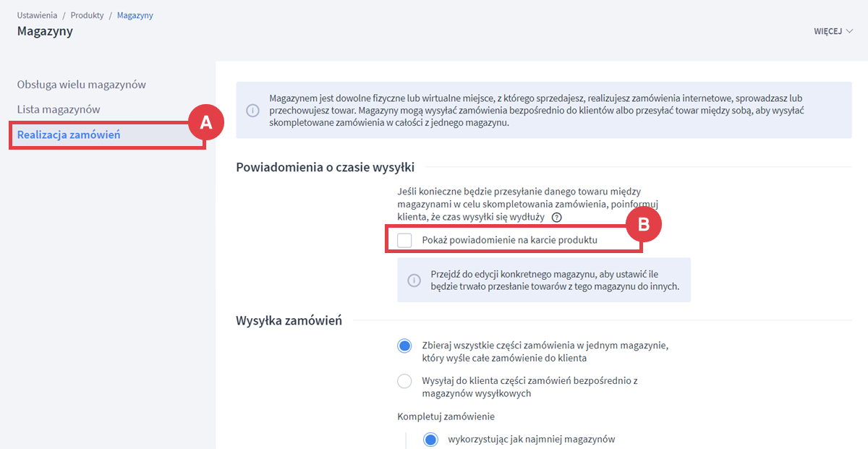Choose 'Wysyłaj do klienta części zamówień' radio option
This screenshot has height=449, width=868.
[x=404, y=381]
